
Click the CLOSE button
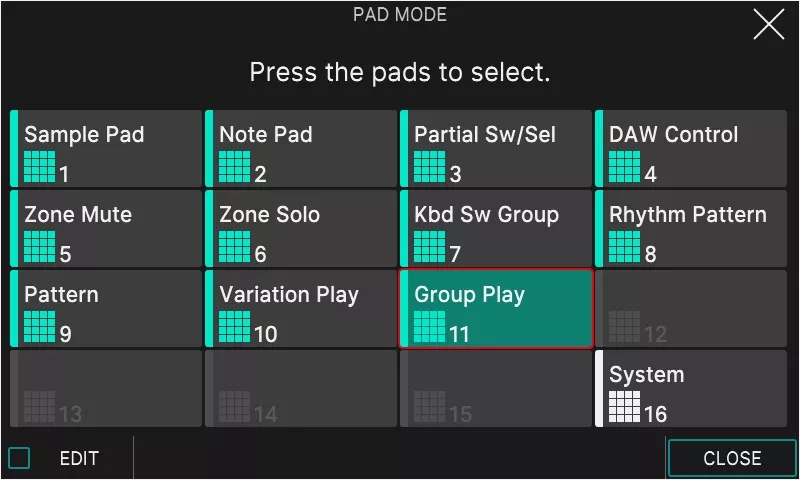pyautogui.click(x=732, y=458)
